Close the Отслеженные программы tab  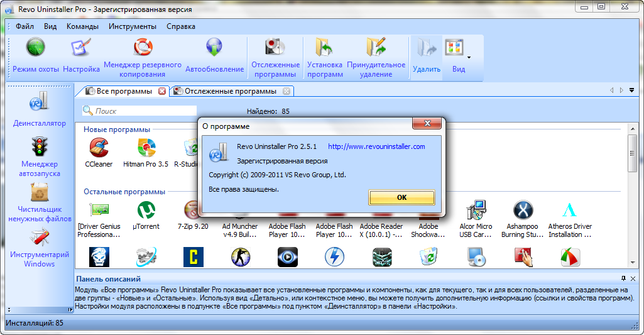click(287, 91)
